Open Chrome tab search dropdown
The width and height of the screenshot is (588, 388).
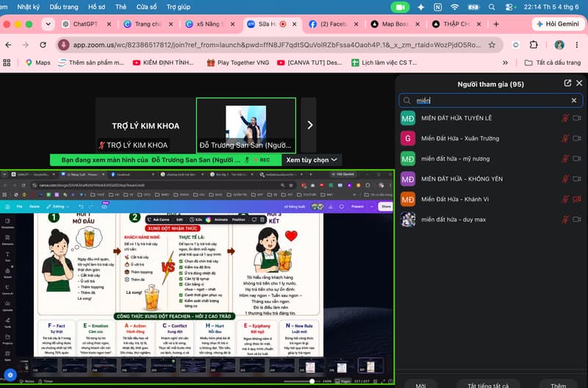[x=48, y=24]
